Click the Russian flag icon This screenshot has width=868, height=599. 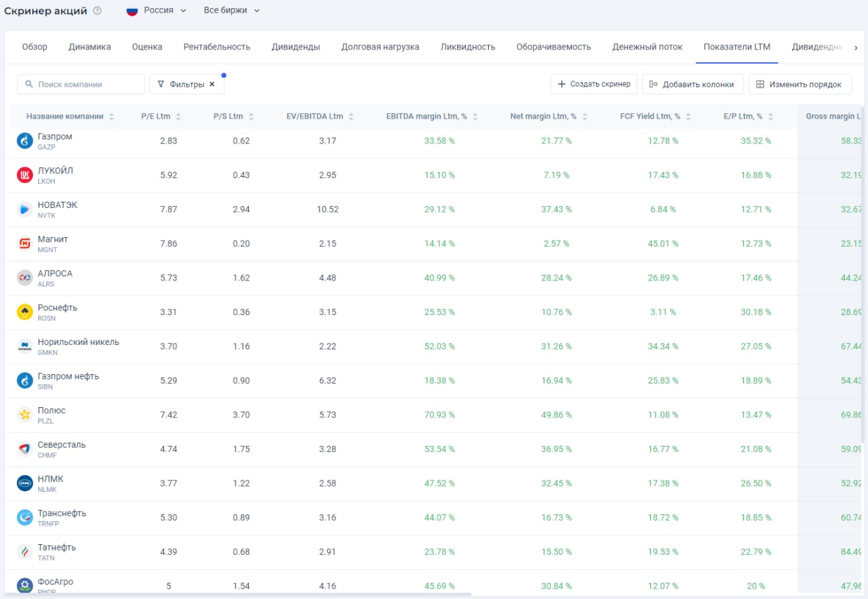click(x=132, y=11)
